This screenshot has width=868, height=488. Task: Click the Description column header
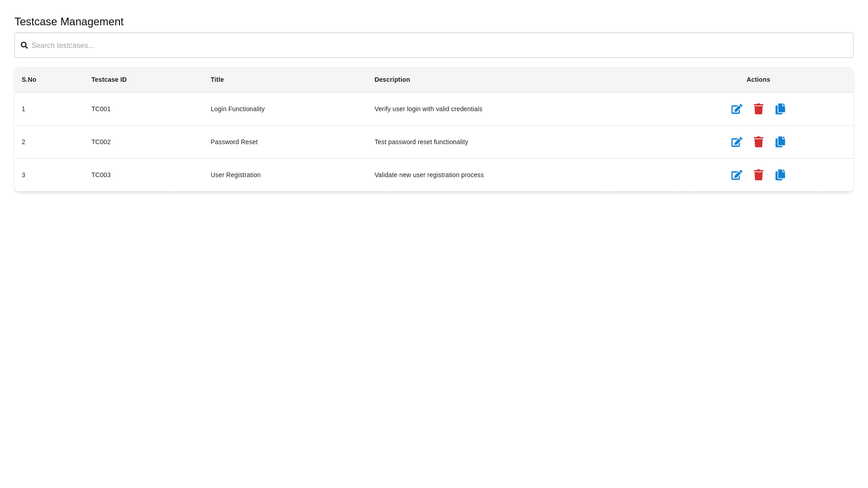click(392, 80)
